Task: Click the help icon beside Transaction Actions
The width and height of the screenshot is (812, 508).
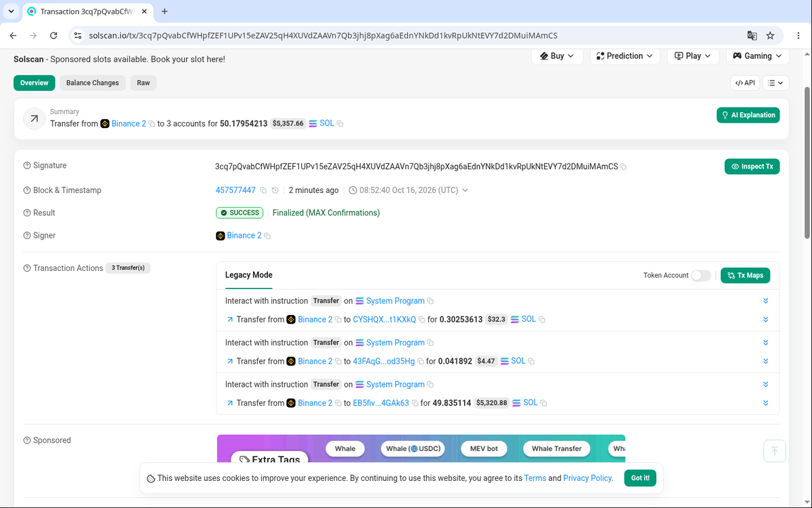Action: click(x=27, y=268)
